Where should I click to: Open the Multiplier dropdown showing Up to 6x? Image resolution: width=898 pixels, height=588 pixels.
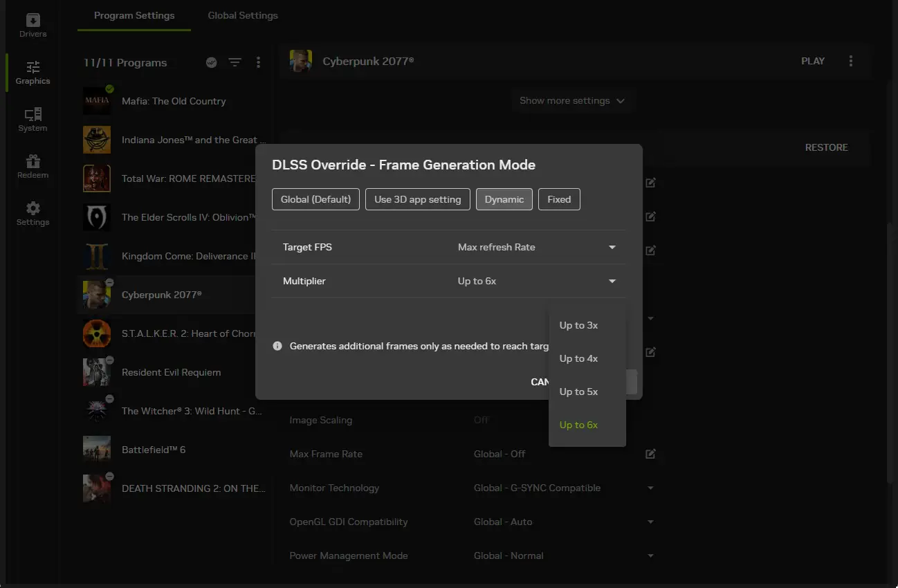(537, 281)
